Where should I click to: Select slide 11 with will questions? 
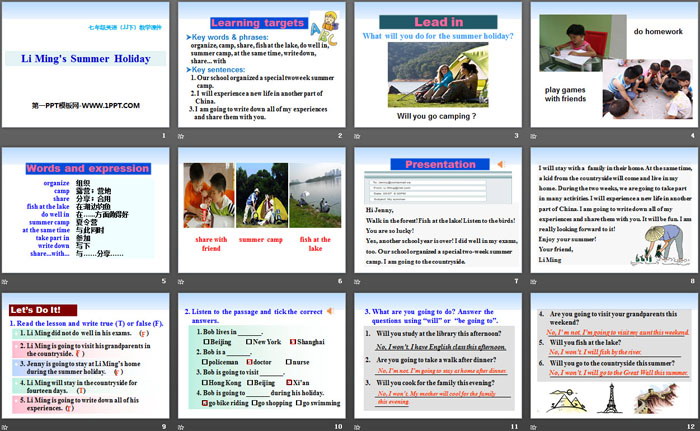click(438, 356)
